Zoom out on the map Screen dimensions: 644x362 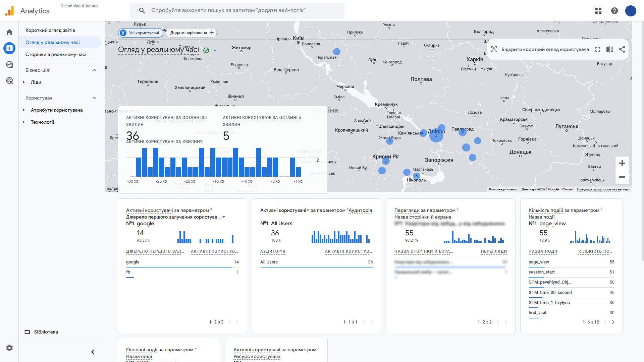pyautogui.click(x=622, y=177)
